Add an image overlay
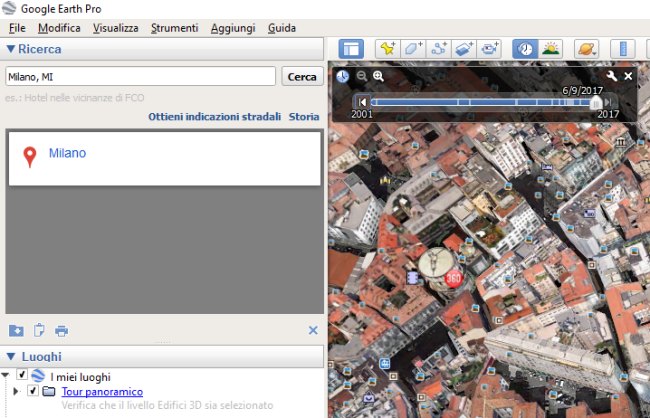Screen dimensions: 650x418 (x=463, y=49)
